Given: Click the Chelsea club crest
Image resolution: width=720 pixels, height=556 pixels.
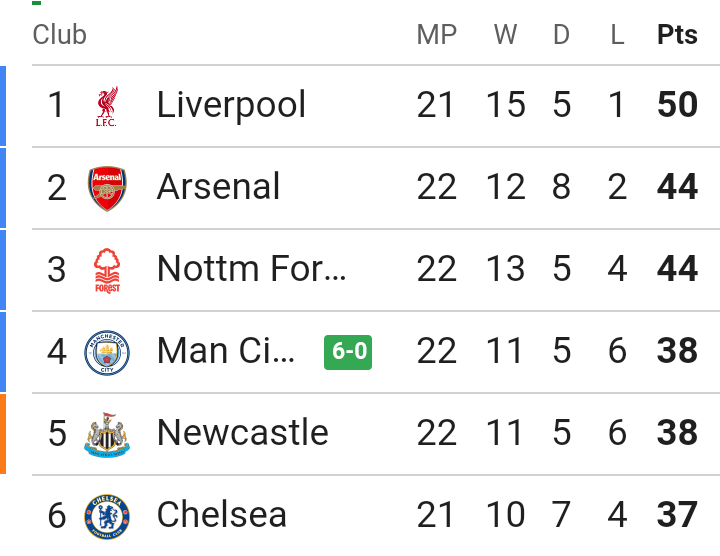Looking at the screenshot, I should click(x=107, y=517).
